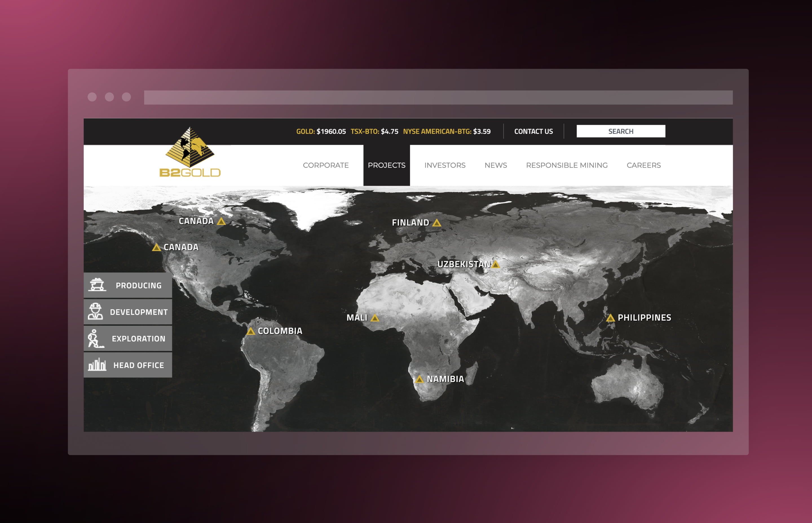Click the buildings Head Office icon
This screenshot has height=523, width=812.
(x=97, y=364)
